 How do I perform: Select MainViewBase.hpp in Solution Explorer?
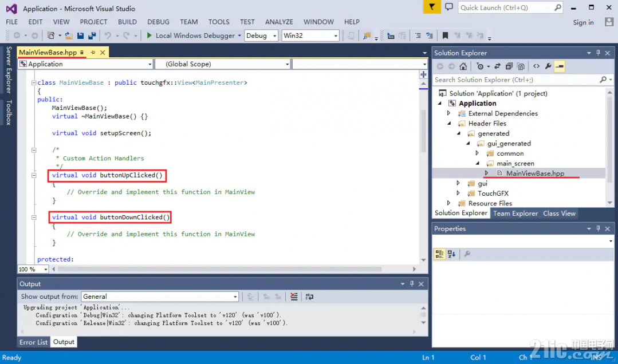pos(535,173)
